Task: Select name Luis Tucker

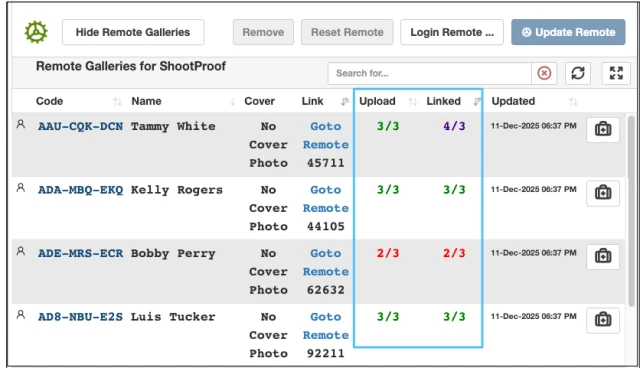Action: [173, 317]
